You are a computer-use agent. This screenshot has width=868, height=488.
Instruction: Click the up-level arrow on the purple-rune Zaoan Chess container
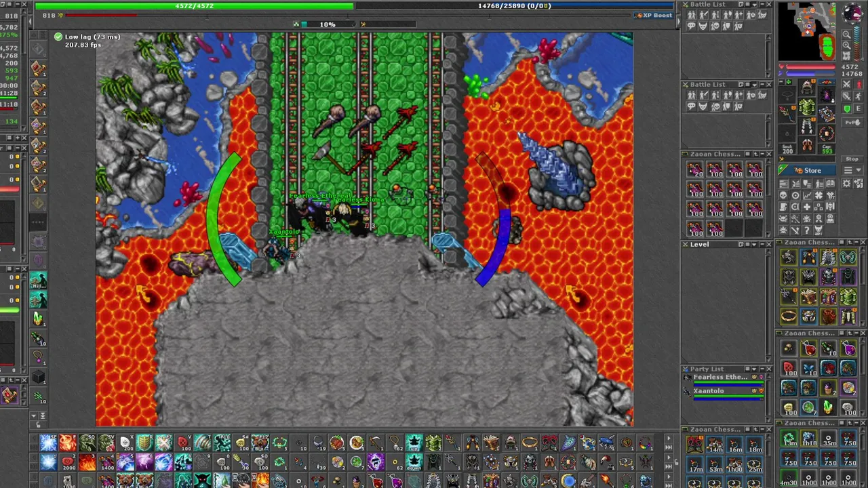tap(756, 154)
